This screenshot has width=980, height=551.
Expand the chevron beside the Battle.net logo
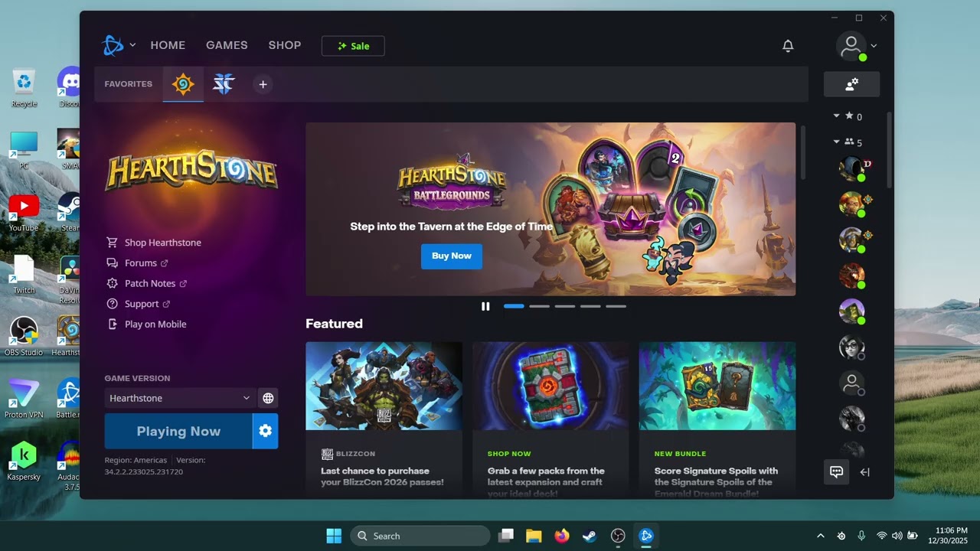132,45
